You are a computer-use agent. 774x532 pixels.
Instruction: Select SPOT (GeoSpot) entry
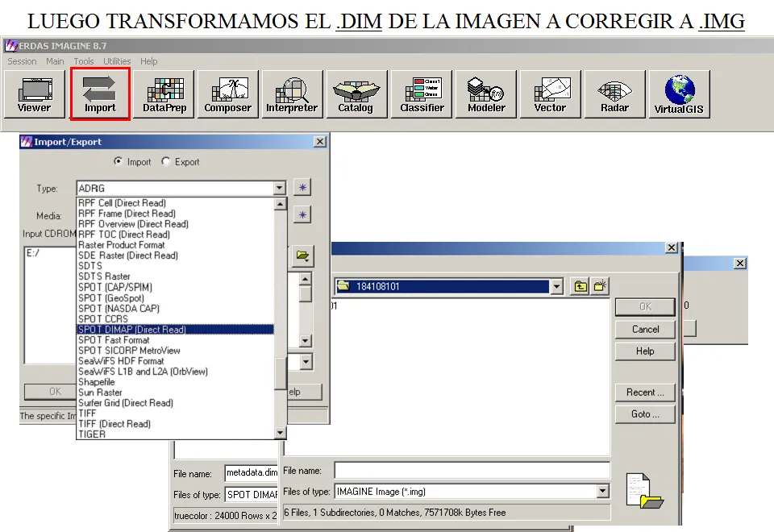click(x=176, y=298)
